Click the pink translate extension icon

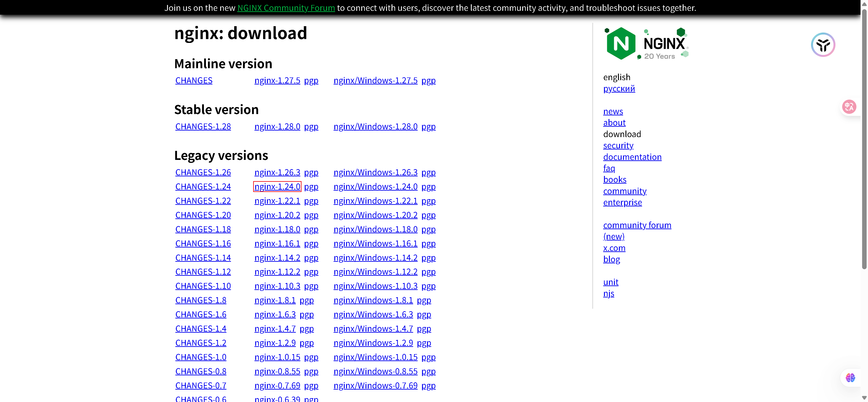click(x=849, y=107)
